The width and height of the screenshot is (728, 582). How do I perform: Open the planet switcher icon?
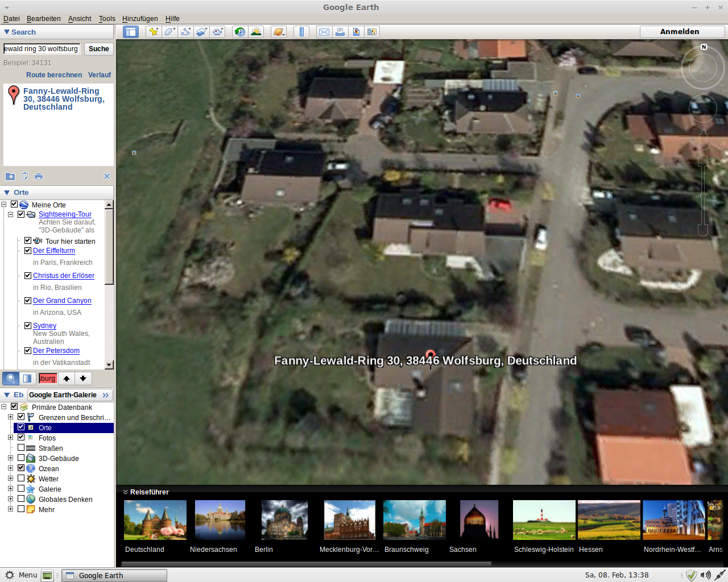pyautogui.click(x=279, y=32)
